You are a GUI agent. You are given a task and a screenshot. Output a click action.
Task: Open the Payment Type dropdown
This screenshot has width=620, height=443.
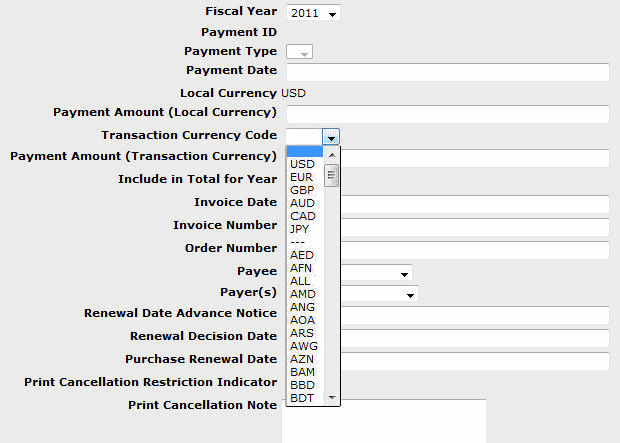pyautogui.click(x=299, y=52)
